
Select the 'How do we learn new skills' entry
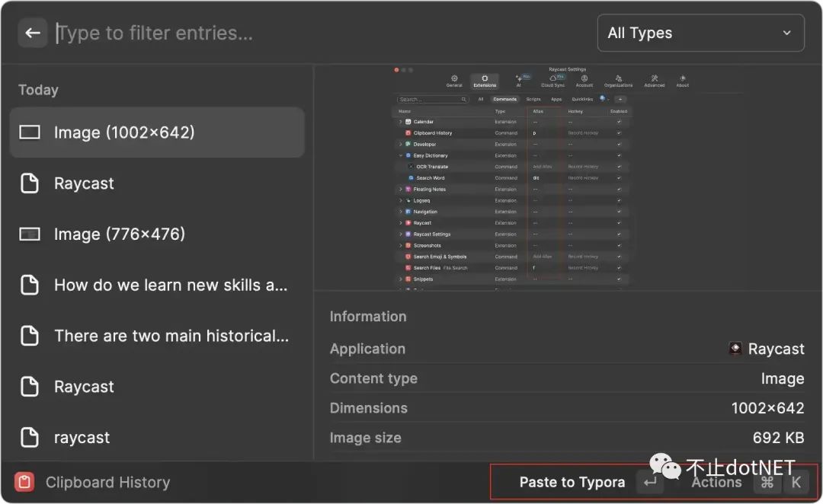(157, 285)
